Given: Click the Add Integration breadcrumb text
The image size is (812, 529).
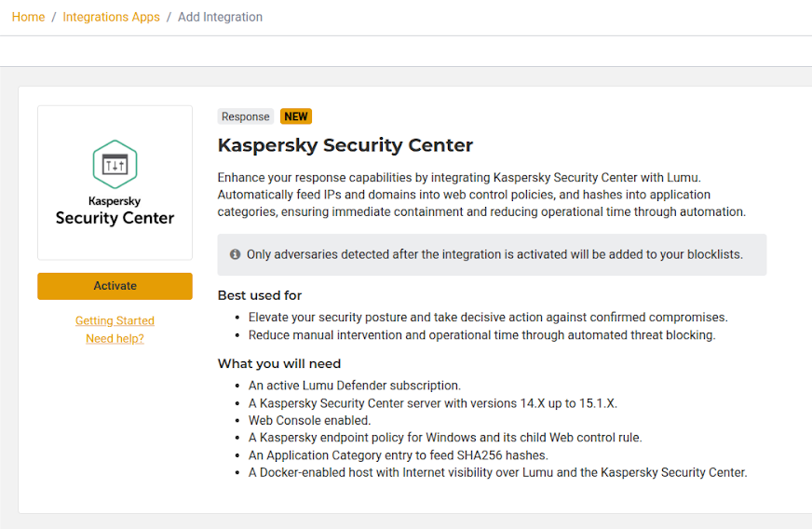Looking at the screenshot, I should pyautogui.click(x=220, y=17).
